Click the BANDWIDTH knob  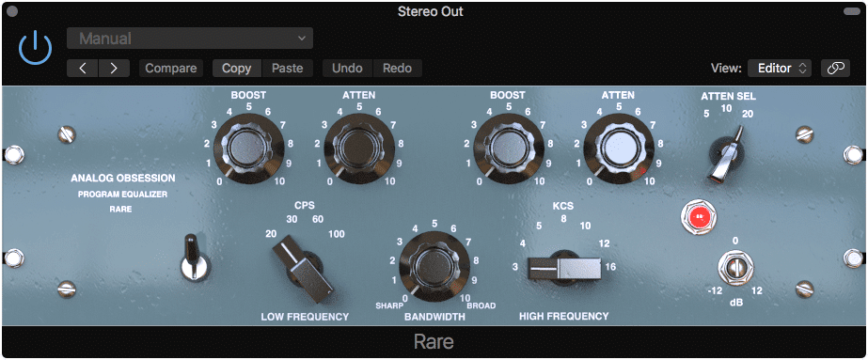point(434,266)
